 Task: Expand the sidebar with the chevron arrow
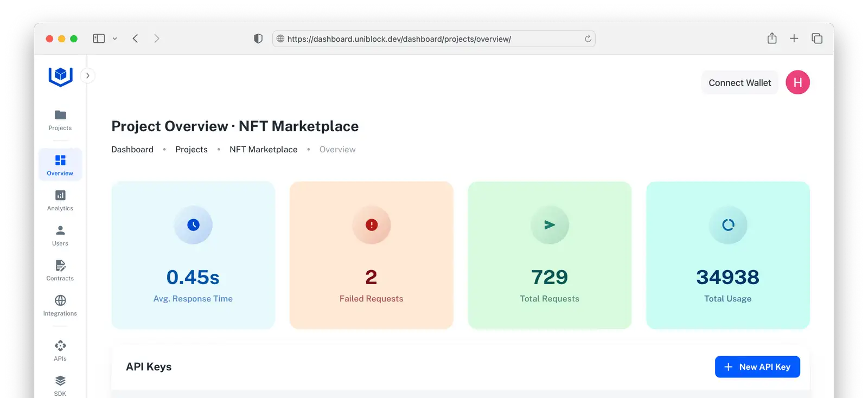pyautogui.click(x=88, y=75)
